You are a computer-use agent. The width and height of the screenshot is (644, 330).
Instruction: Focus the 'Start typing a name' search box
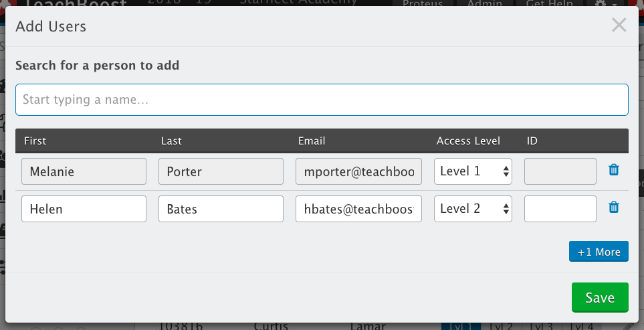322,100
